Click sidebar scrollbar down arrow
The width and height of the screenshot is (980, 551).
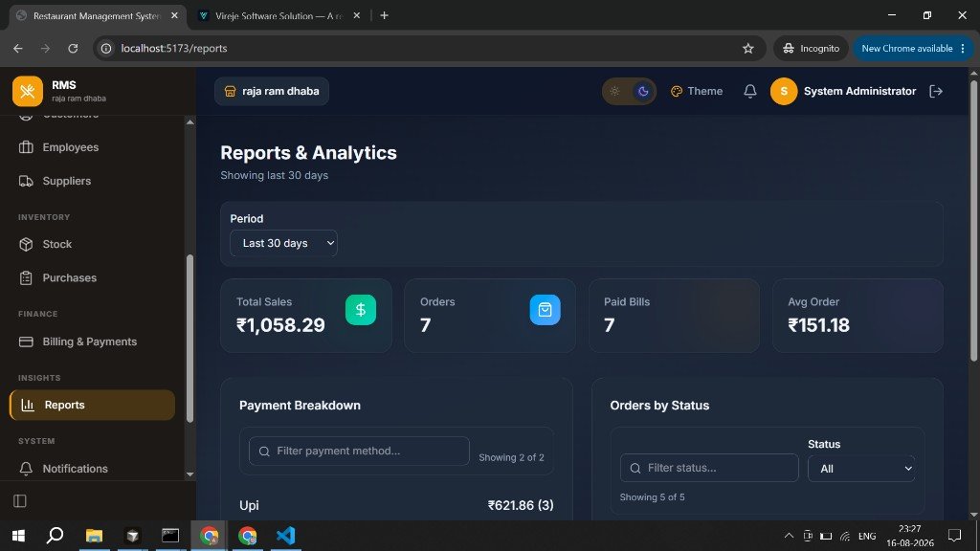pyautogui.click(x=190, y=474)
